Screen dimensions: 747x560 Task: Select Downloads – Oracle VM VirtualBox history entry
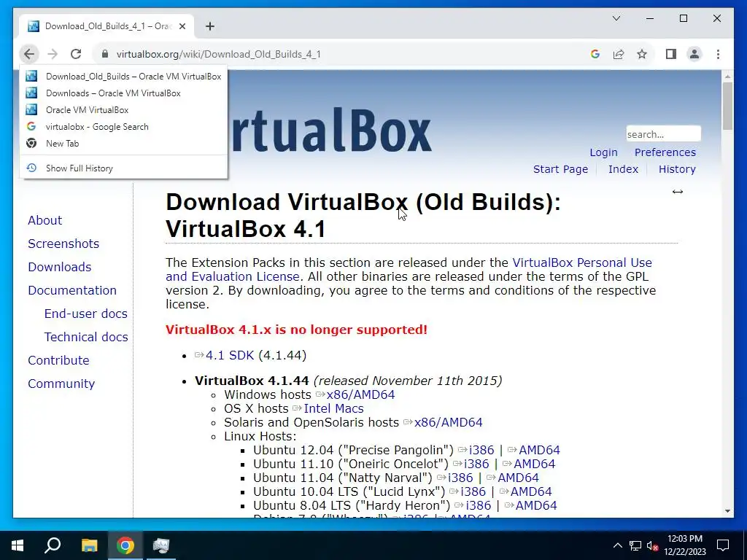tap(123, 93)
